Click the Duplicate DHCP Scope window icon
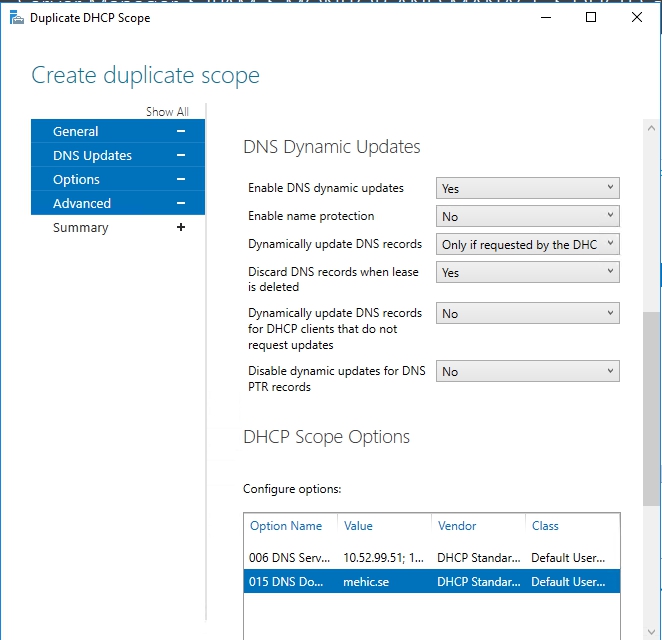The height and width of the screenshot is (640, 662). point(17,17)
